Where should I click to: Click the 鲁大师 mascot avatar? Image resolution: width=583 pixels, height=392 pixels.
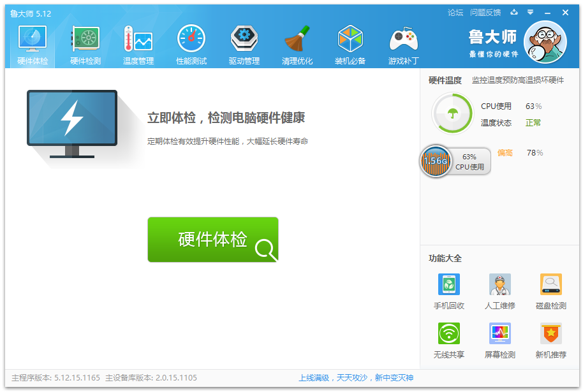[x=545, y=42]
